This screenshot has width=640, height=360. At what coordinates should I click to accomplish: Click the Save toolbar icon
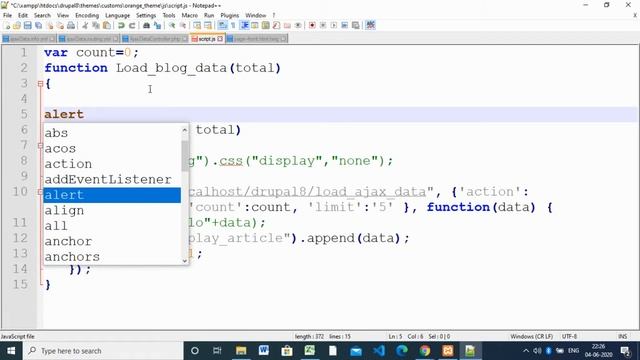(x=27, y=25)
